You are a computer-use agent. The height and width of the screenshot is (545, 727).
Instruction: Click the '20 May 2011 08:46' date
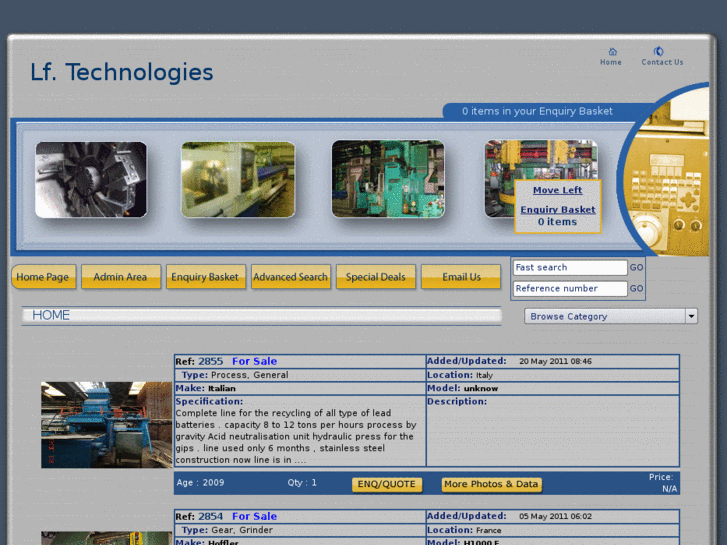[x=555, y=361]
